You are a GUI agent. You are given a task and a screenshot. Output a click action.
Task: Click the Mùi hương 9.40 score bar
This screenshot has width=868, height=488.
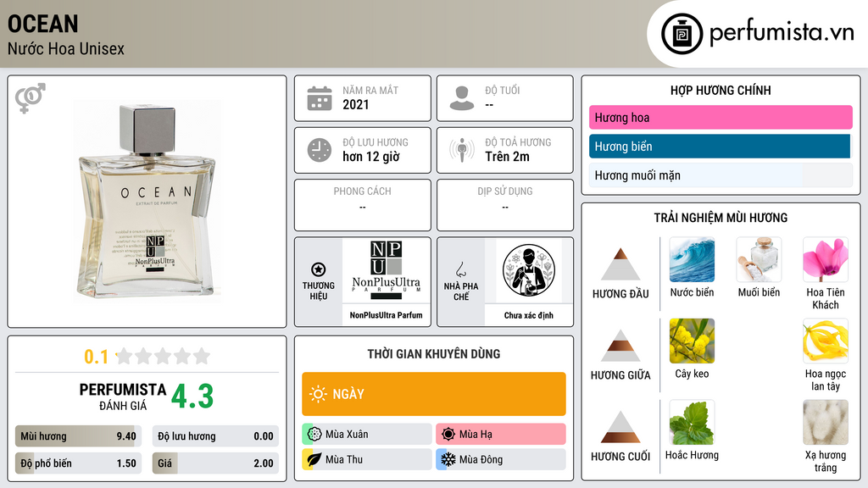(78, 436)
